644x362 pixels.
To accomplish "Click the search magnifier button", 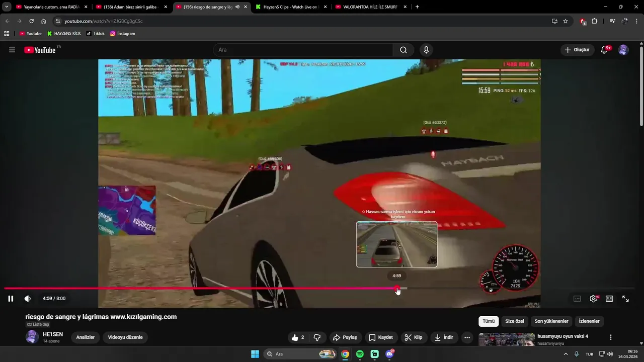I will click(x=404, y=50).
